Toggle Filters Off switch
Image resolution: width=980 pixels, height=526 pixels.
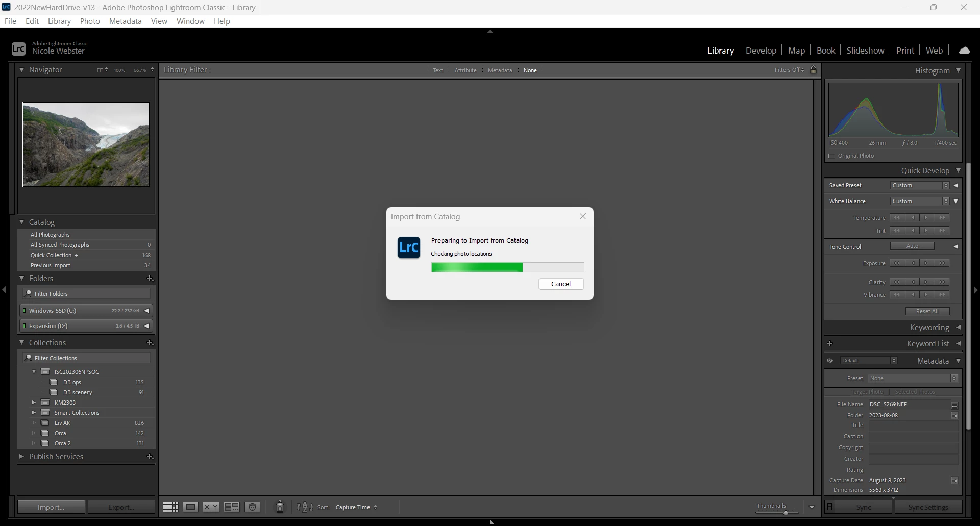pyautogui.click(x=789, y=70)
